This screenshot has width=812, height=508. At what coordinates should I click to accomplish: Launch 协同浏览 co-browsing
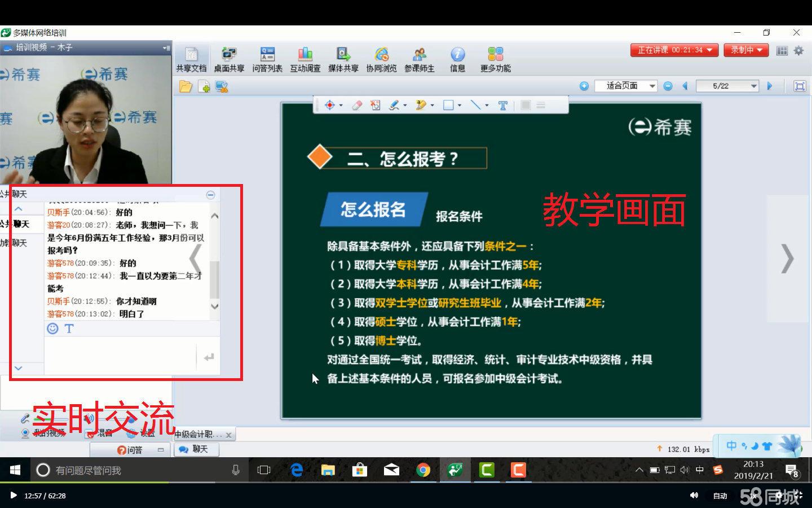tap(381, 59)
